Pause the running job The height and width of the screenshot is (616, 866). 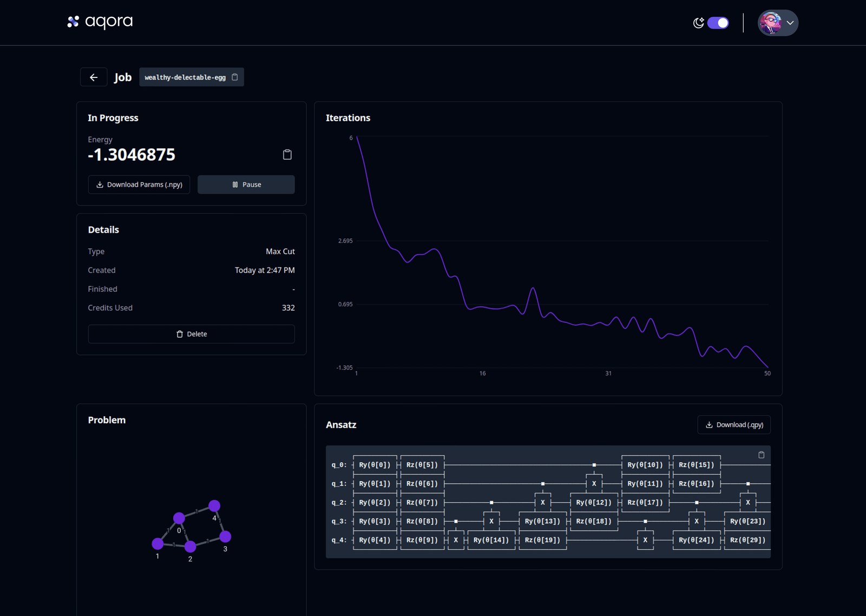[x=246, y=185]
